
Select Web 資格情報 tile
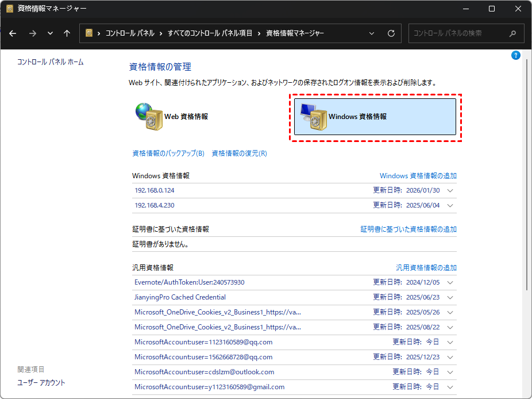click(172, 117)
